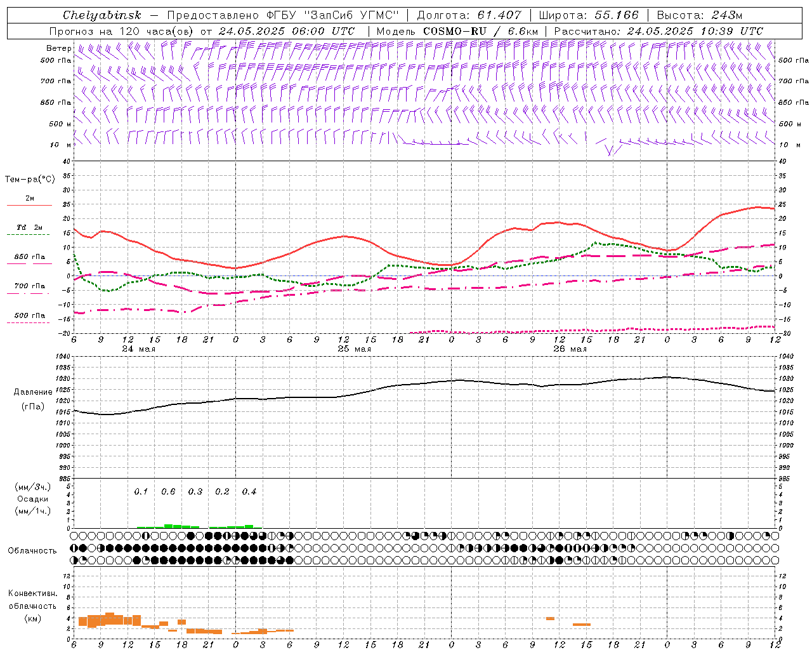Click the precipitation value "0.2"
Viewport: 812px width, 650px height.
click(x=222, y=492)
